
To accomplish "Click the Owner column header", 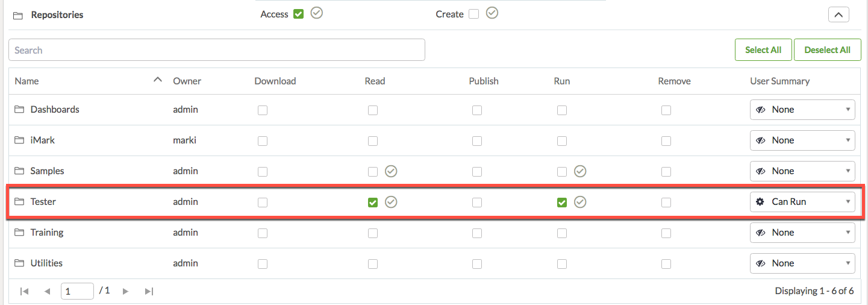I will [x=187, y=81].
